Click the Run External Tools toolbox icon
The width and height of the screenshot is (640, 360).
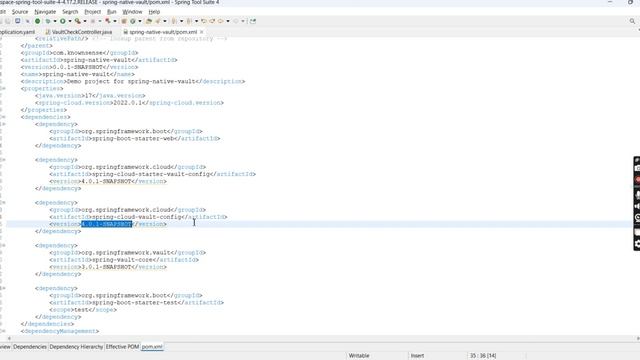pyautogui.click(x=77, y=21)
